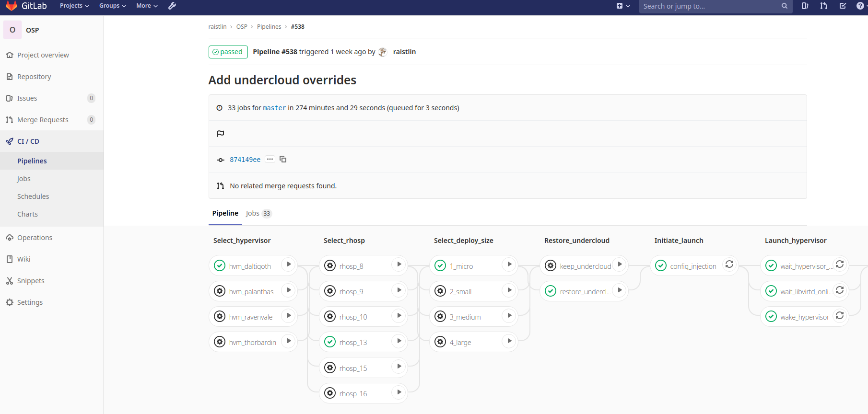Retry the config_injection job
The width and height of the screenshot is (868, 414).
tap(729, 264)
